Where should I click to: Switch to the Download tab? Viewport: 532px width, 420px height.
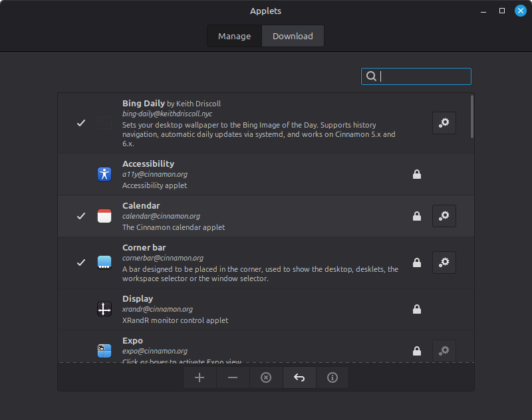[x=293, y=36]
